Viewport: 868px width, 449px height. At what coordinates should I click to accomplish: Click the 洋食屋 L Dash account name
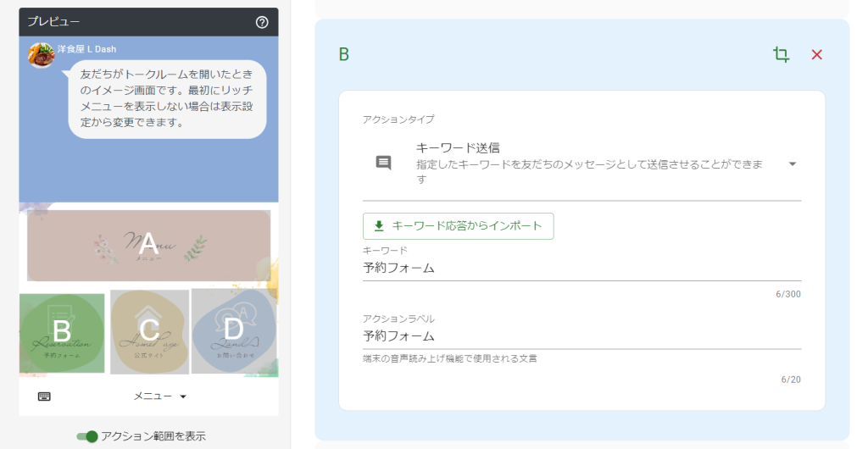tap(87, 48)
